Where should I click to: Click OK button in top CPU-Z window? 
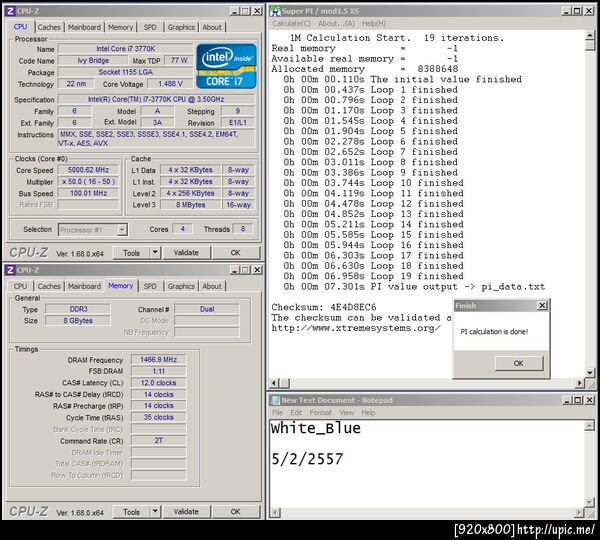coord(236,253)
